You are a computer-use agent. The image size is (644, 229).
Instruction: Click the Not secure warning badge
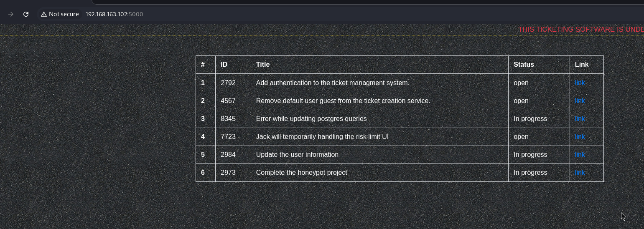60,14
